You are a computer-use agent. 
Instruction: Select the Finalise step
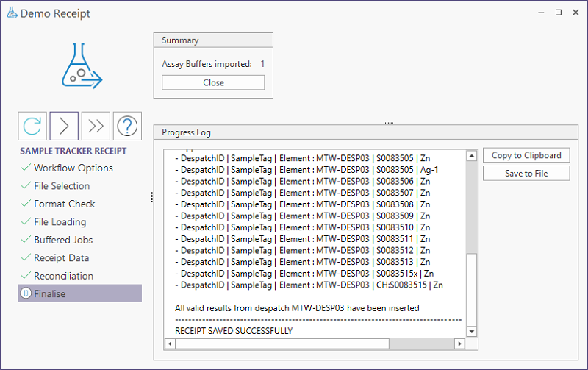(x=80, y=293)
